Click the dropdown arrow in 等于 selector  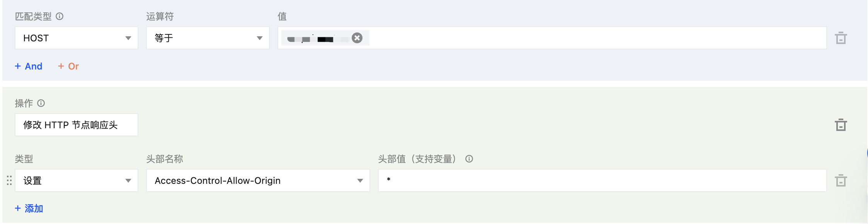pyautogui.click(x=260, y=38)
